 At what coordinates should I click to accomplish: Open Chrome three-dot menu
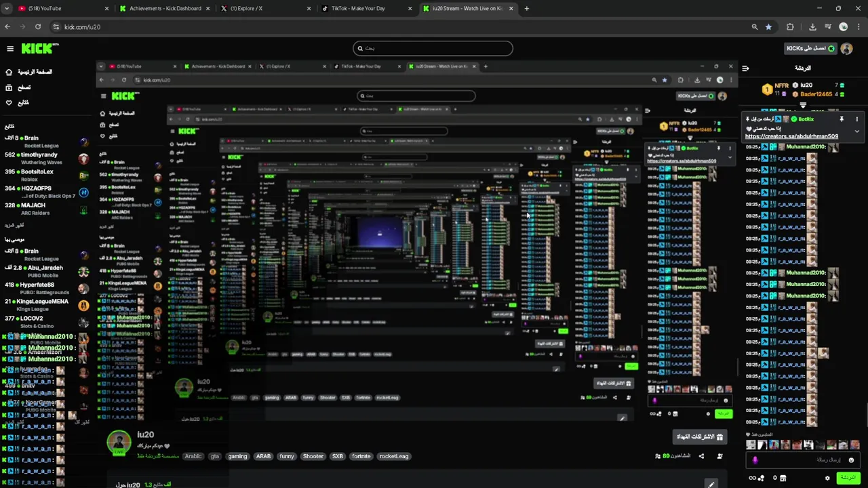coord(859,27)
